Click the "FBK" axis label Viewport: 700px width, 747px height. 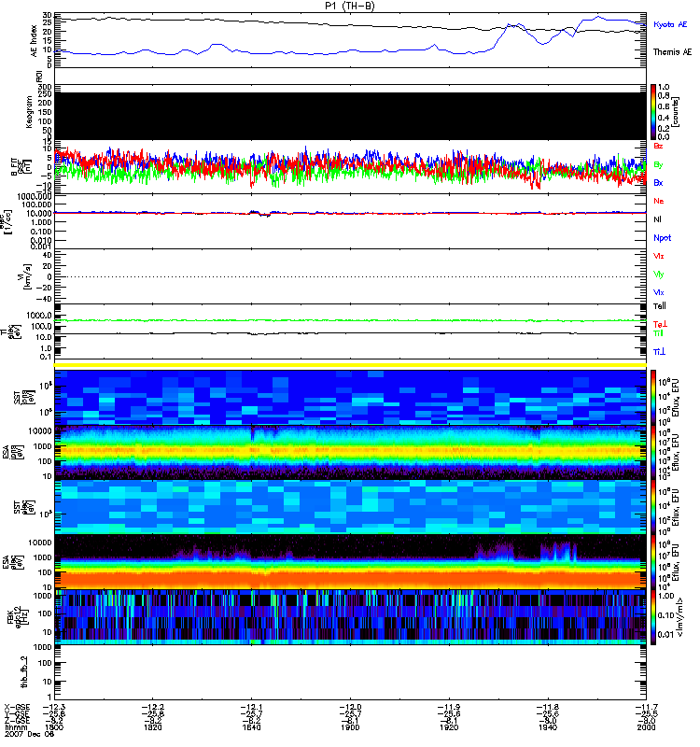(x=10, y=617)
